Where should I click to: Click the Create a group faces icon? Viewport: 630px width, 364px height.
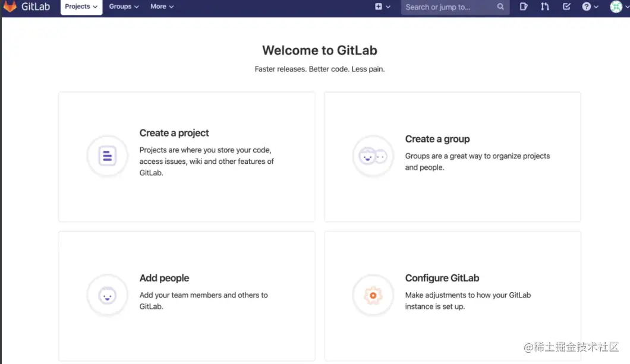[373, 156]
